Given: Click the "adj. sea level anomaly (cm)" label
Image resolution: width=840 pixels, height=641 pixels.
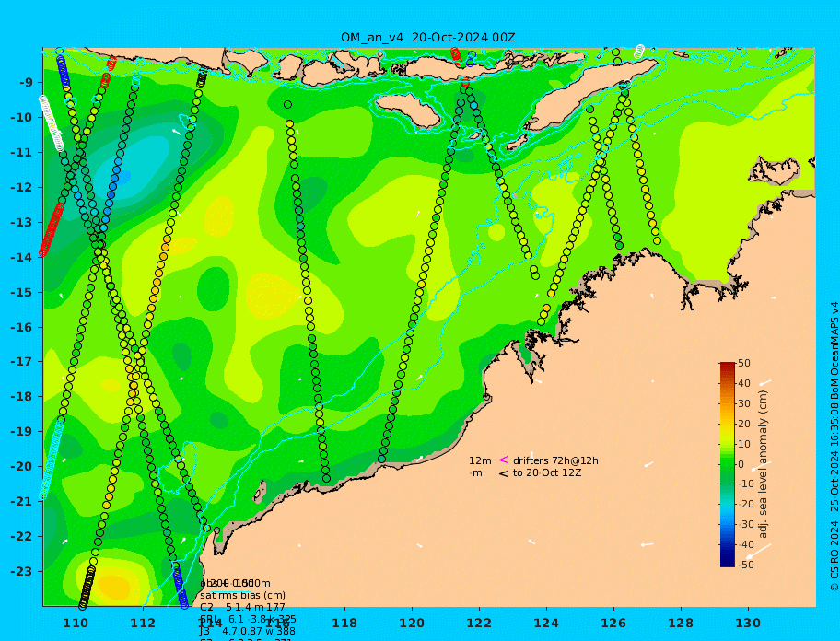Looking at the screenshot, I should pos(764,464).
